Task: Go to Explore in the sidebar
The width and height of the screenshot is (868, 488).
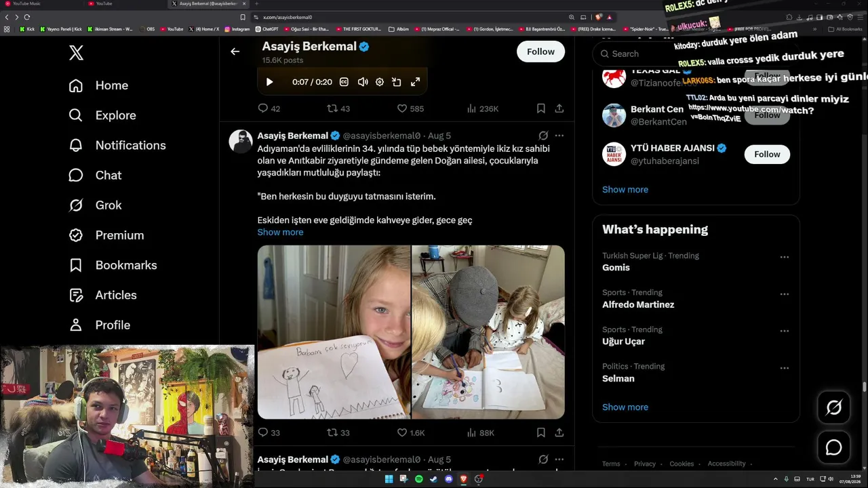Action: [x=102, y=115]
